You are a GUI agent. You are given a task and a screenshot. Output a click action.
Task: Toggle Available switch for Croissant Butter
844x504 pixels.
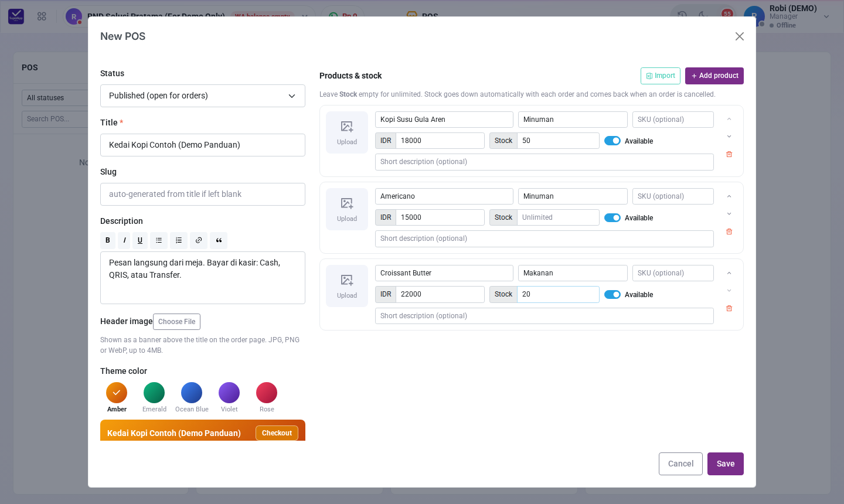pos(612,294)
